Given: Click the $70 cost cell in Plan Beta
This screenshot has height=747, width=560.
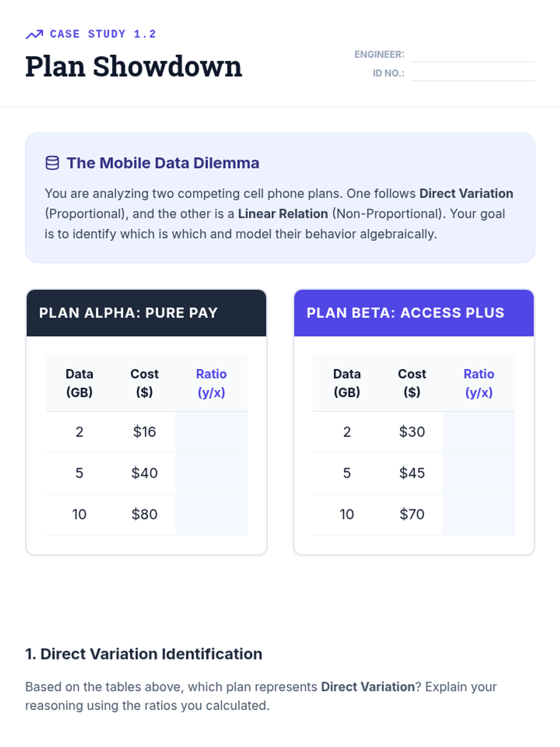Looking at the screenshot, I should [x=412, y=514].
